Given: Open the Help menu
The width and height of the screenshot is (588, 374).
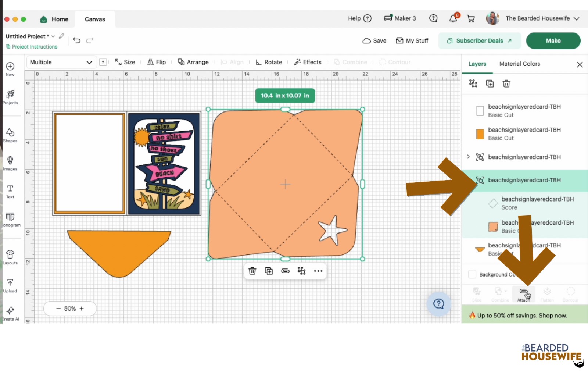Looking at the screenshot, I should (x=360, y=18).
